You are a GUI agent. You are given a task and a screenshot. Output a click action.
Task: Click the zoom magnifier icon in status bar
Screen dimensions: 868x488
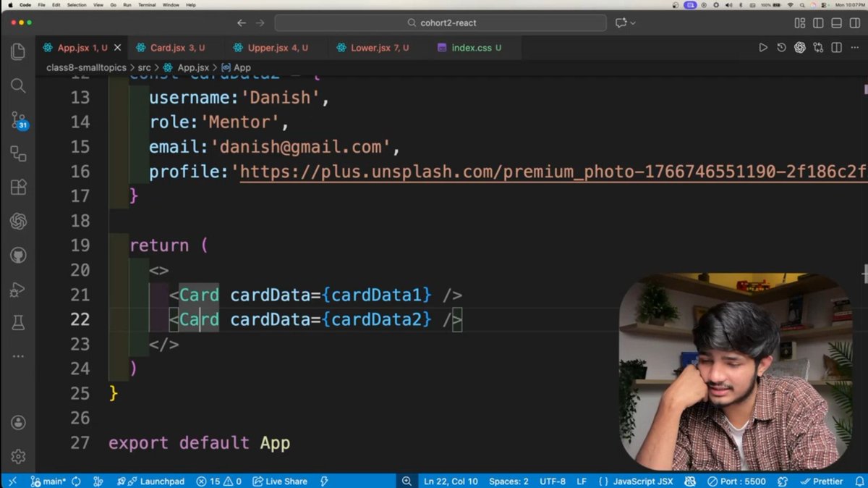pos(407,481)
